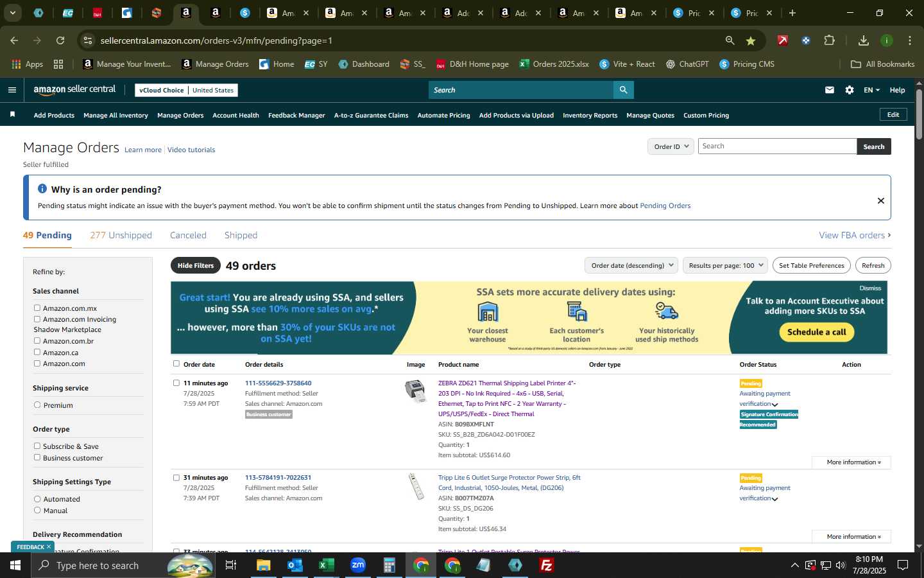The width and height of the screenshot is (924, 578).
Task: Reload the page with the browser refresh icon
Action: tap(60, 40)
